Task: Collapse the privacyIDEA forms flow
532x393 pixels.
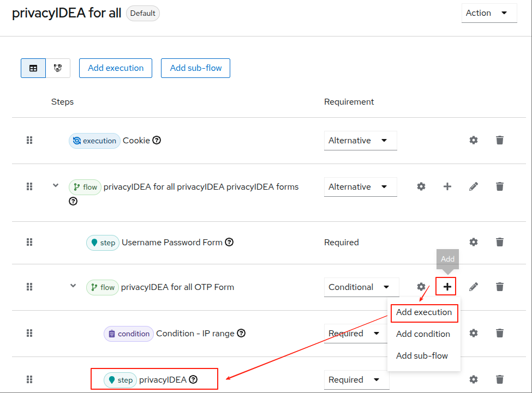Action: (56, 186)
